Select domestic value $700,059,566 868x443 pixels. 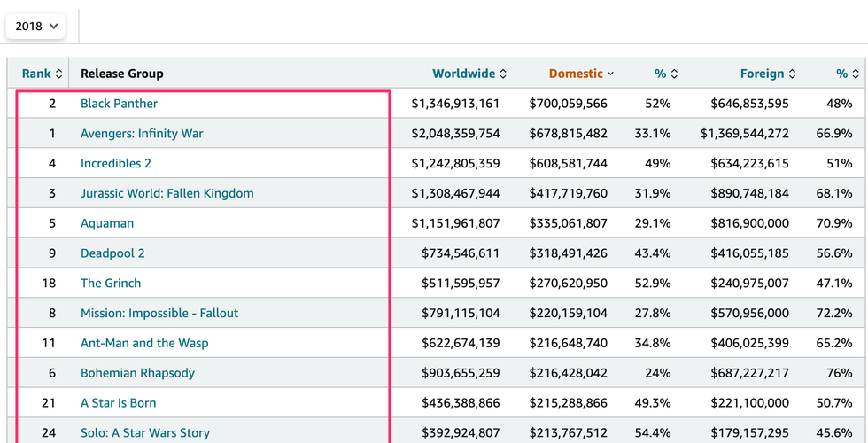coord(569,104)
